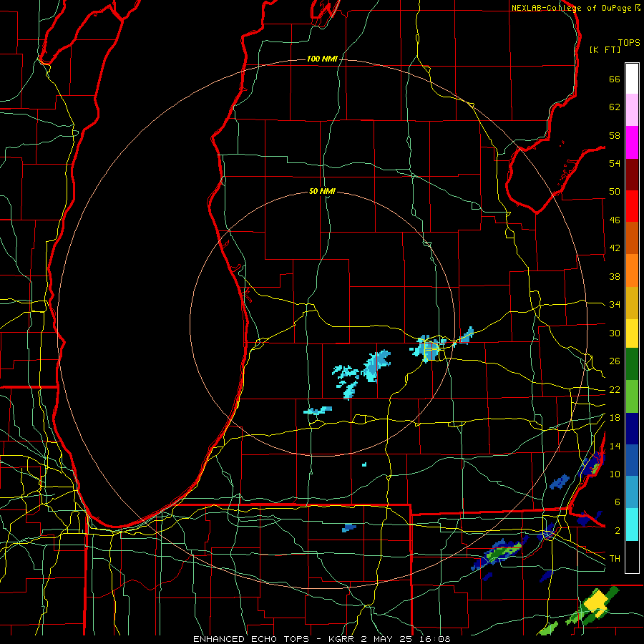The height and width of the screenshot is (644, 644).
Task: Select the cyan legend swatch
Action: (x=632, y=525)
